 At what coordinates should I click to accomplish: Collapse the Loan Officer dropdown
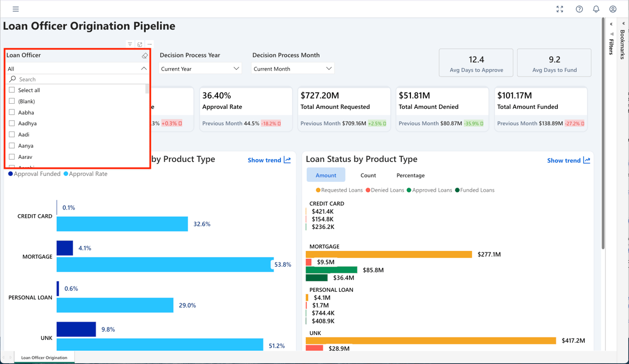click(144, 69)
